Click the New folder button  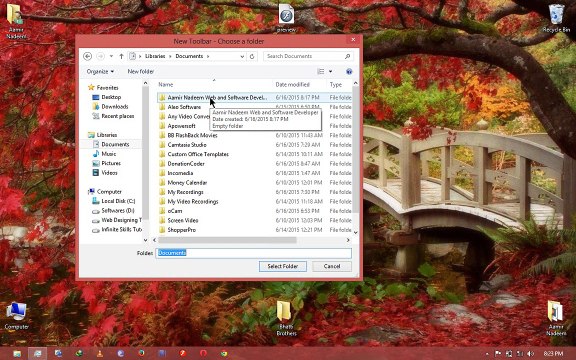tap(141, 71)
